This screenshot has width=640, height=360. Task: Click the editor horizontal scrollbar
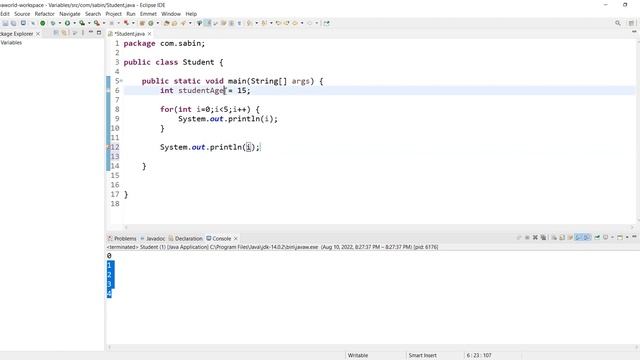pos(380,227)
